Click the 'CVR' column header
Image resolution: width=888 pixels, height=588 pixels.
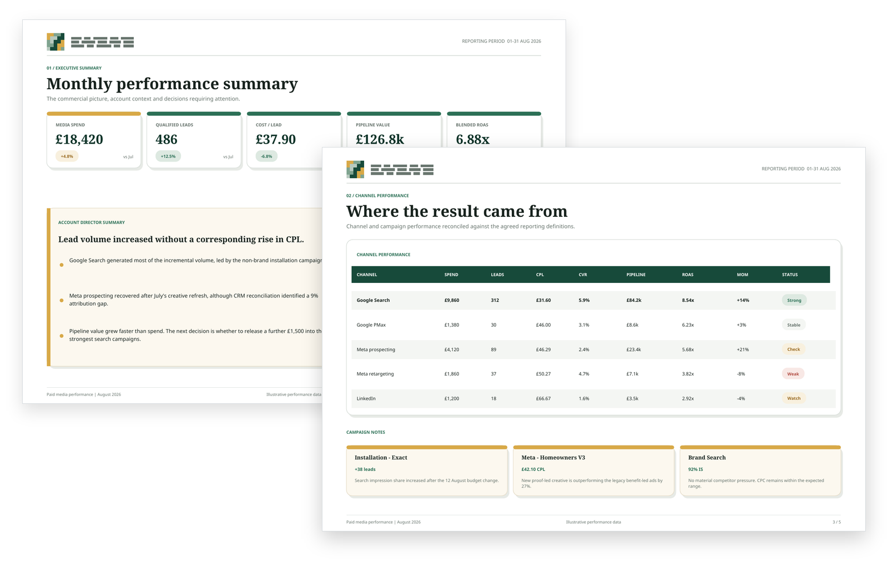pyautogui.click(x=583, y=275)
